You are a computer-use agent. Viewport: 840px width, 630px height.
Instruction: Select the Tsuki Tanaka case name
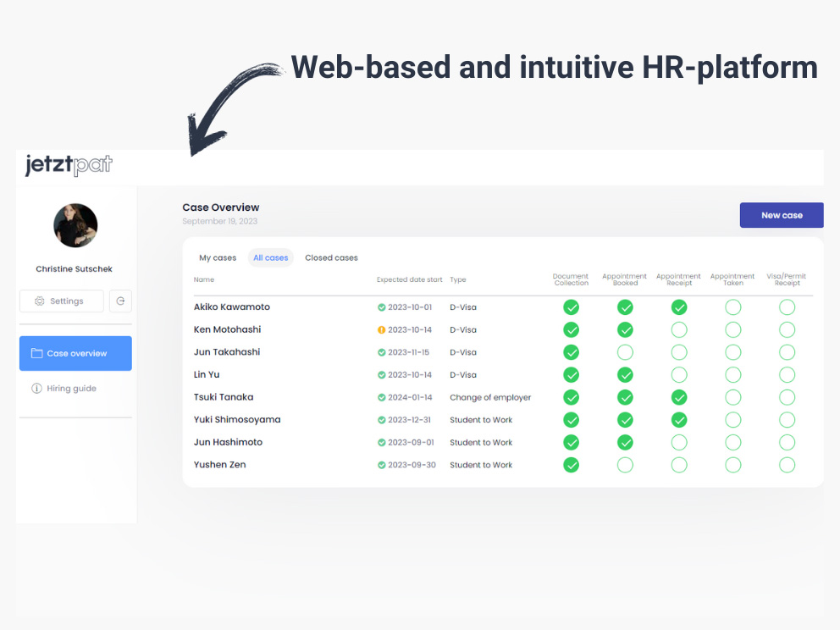click(x=224, y=397)
